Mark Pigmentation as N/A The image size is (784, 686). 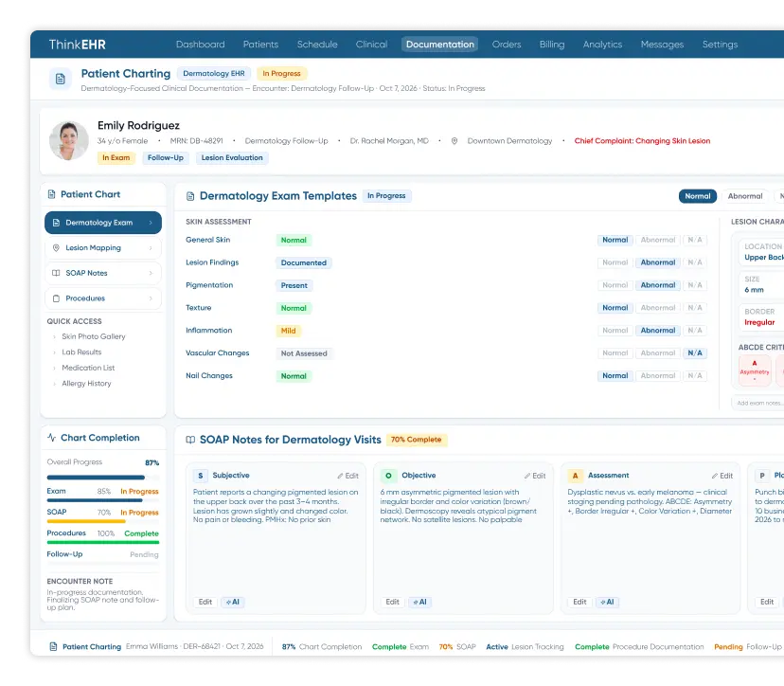[694, 285]
